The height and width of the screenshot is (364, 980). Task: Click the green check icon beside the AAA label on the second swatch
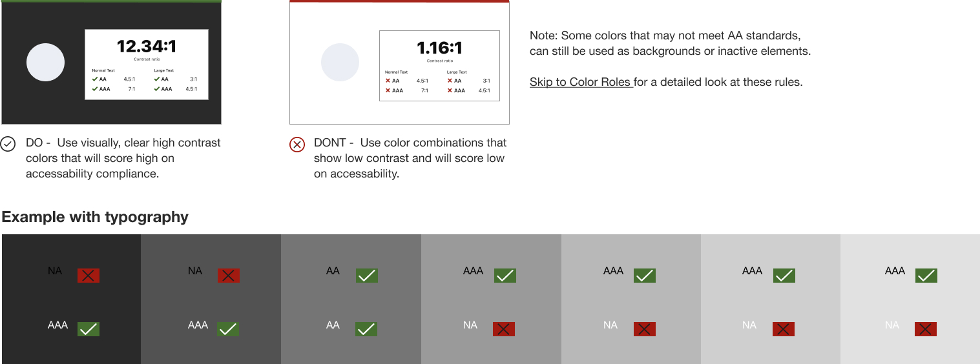(228, 329)
